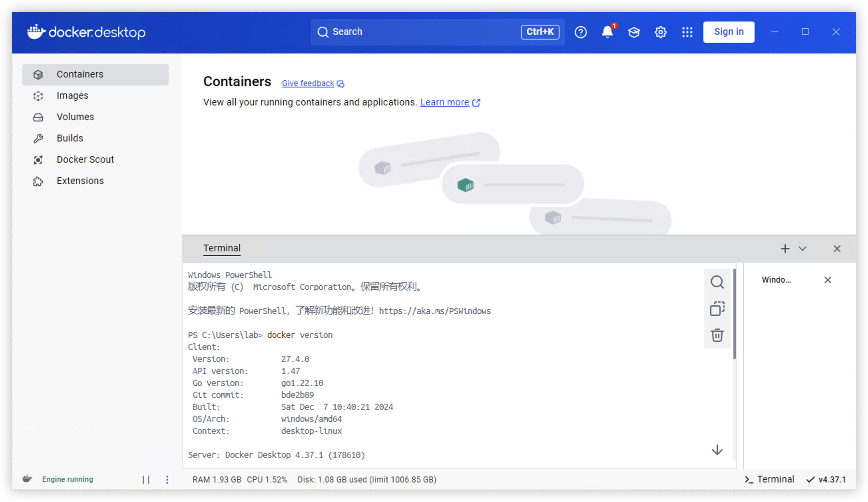Screen dimensions: 868x502
Task: Click the Builds wrench icon
Action: coord(38,138)
